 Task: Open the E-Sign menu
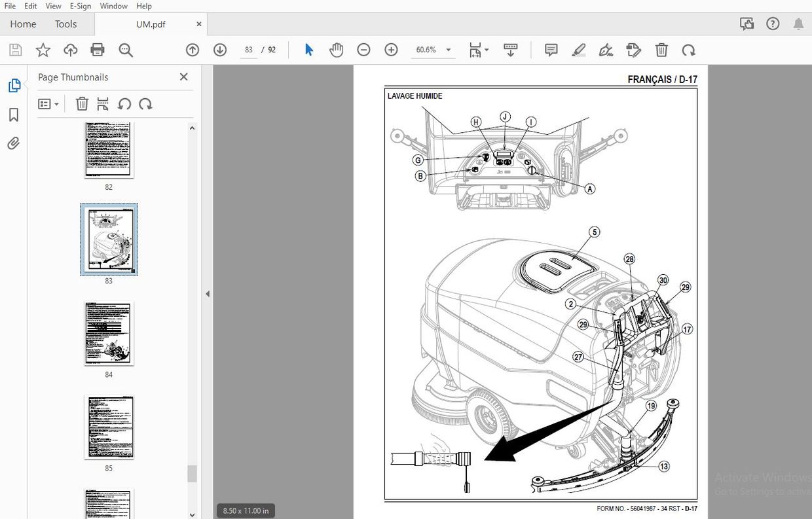pyautogui.click(x=80, y=6)
